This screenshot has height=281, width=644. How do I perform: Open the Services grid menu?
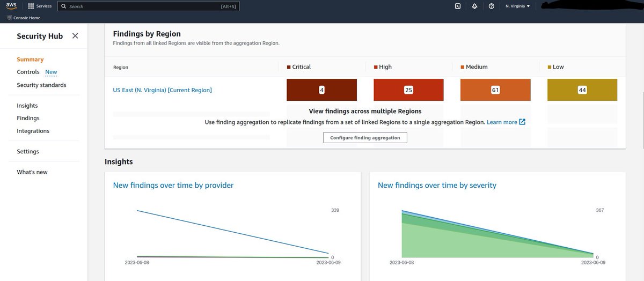pos(40,6)
